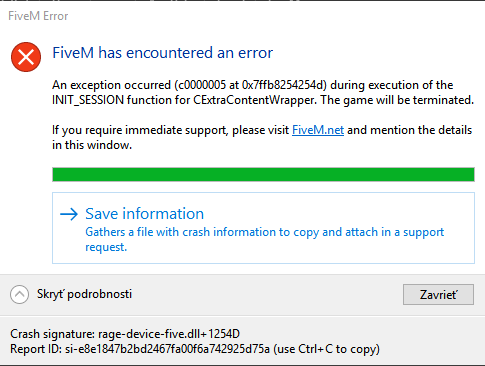This screenshot has width=485, height=366.
Task: Click the c0000005 exception message line
Action: tap(253, 85)
